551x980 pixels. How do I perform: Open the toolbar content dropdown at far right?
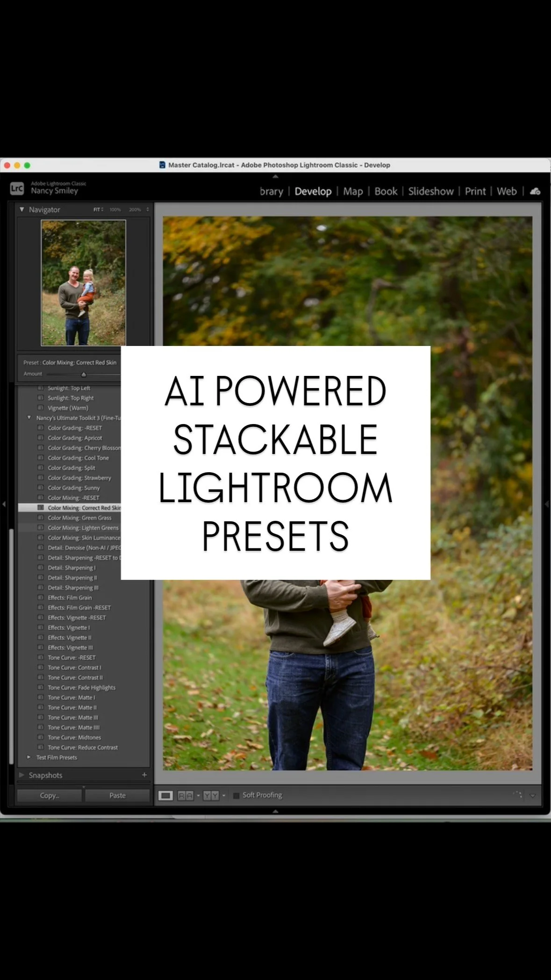click(532, 795)
